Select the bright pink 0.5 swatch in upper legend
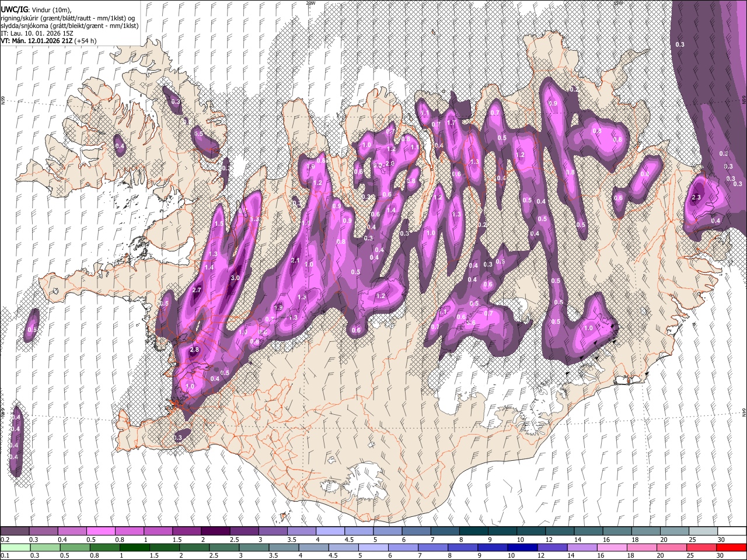This screenshot has height=560, width=747. 100,531
